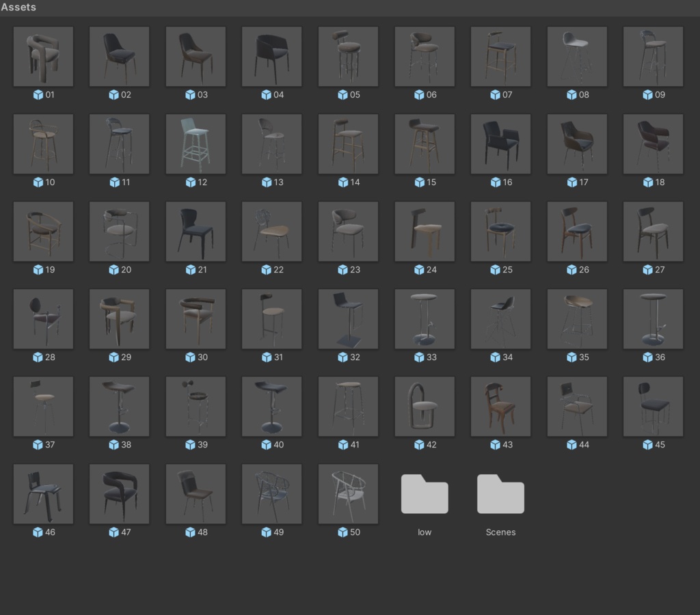The width and height of the screenshot is (700, 615).
Task: Click the cube icon beside asset 42
Action: click(420, 444)
